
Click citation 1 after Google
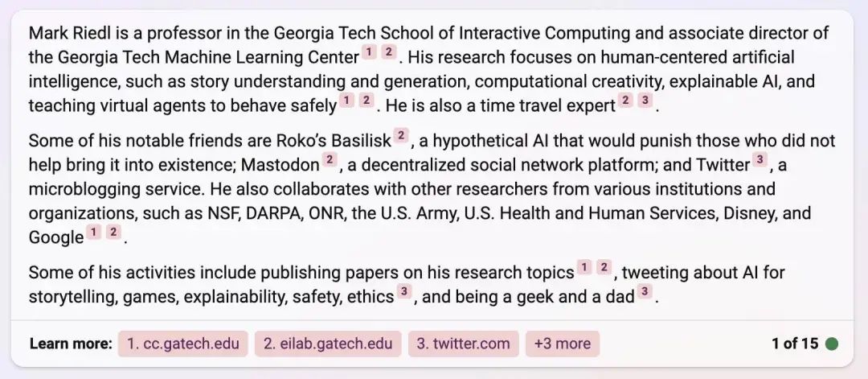(94, 233)
